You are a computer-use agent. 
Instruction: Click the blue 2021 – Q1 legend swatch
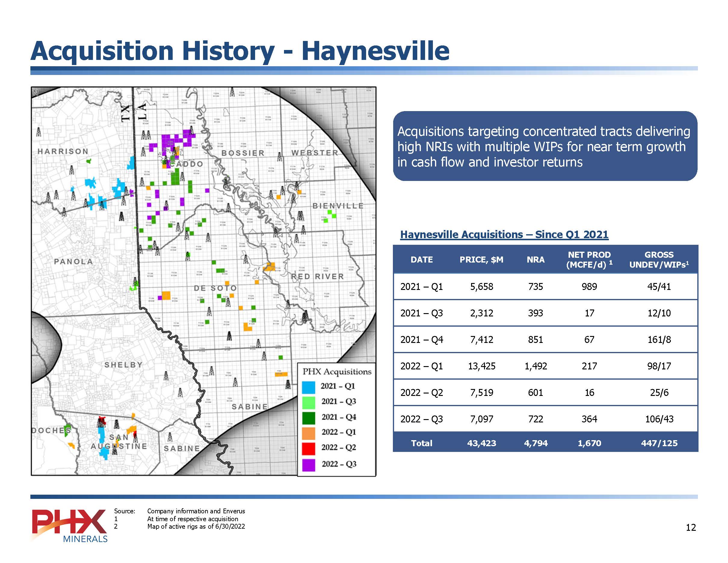click(x=308, y=387)
